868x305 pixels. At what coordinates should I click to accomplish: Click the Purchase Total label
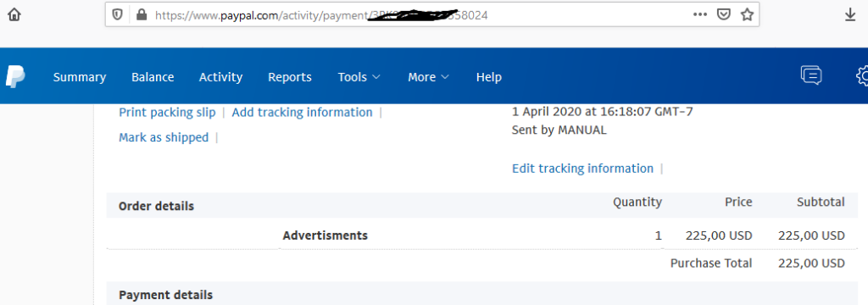tap(711, 263)
